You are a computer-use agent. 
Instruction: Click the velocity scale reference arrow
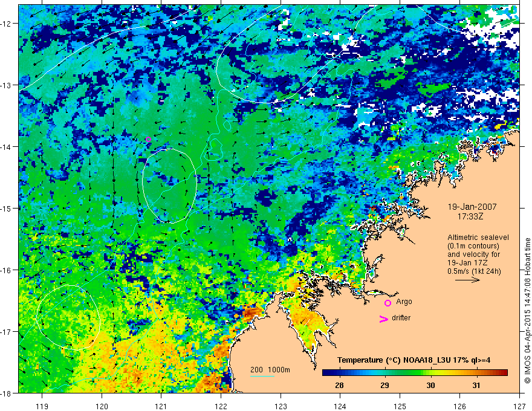[467, 280]
